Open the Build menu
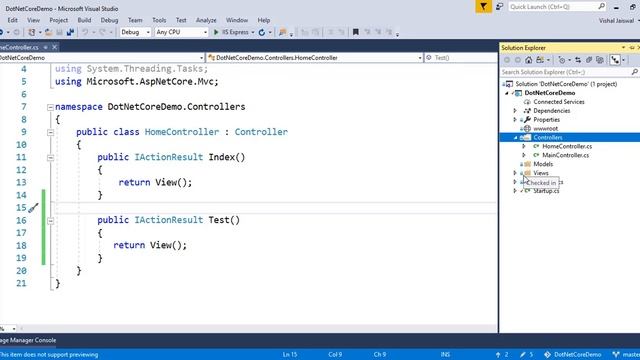The width and height of the screenshot is (640, 360). [x=84, y=20]
